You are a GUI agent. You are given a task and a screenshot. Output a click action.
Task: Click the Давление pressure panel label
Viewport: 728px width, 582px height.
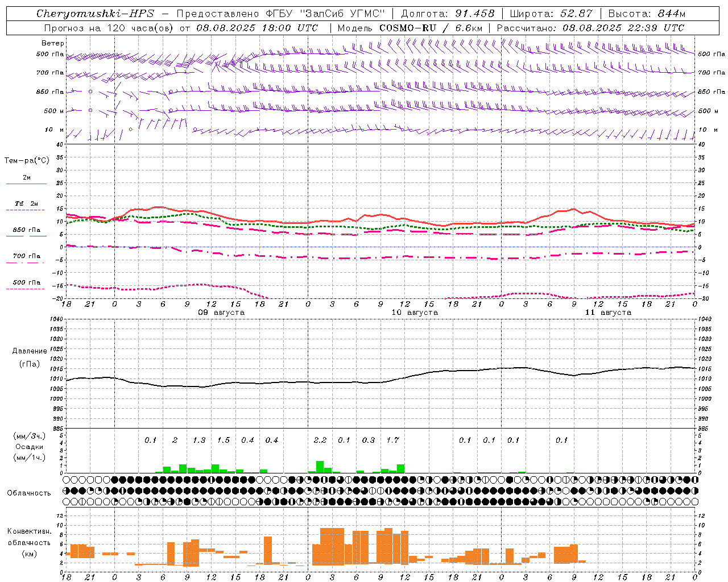pyautogui.click(x=30, y=351)
